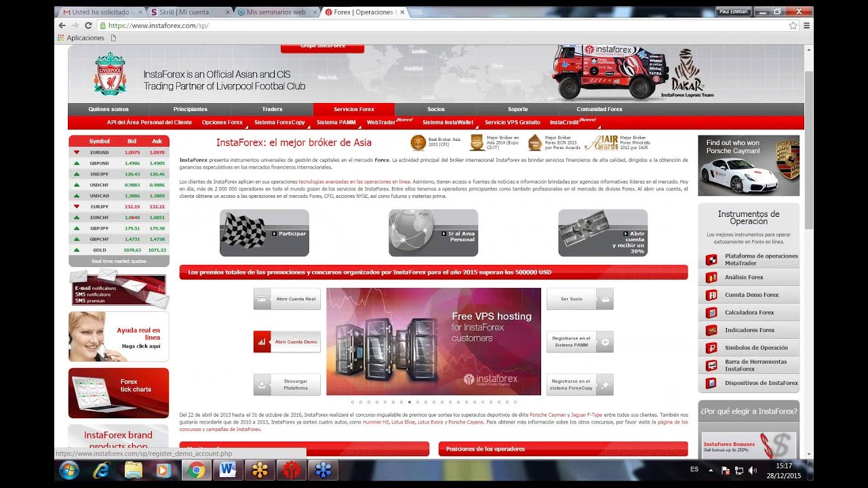Click Ir al Área Personal button

pos(433,233)
